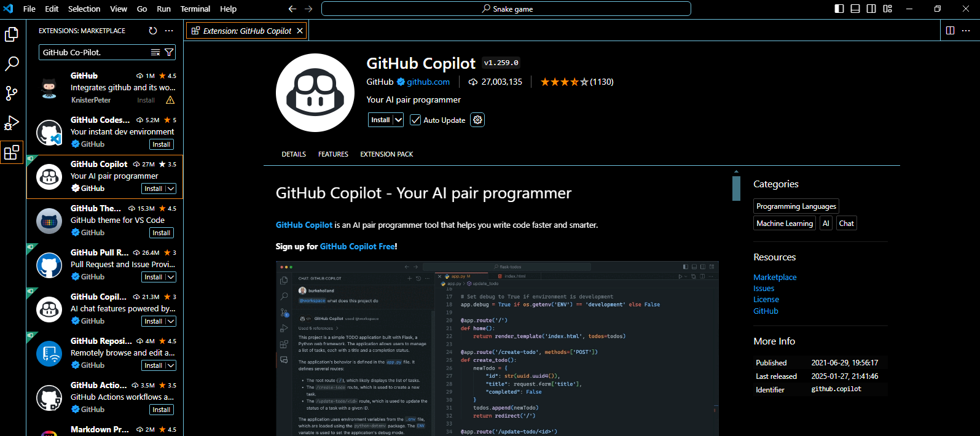Open the Explorer view in activity bar
The height and width of the screenshot is (436, 980).
tap(12, 34)
